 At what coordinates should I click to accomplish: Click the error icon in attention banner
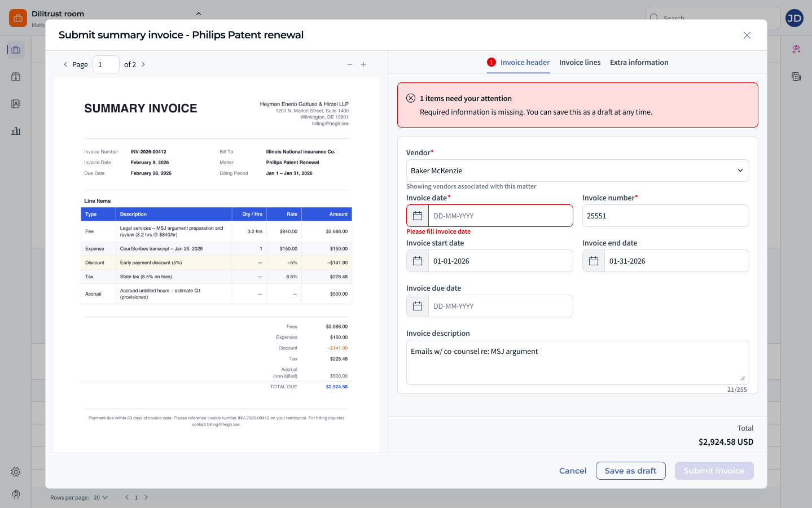(x=411, y=98)
